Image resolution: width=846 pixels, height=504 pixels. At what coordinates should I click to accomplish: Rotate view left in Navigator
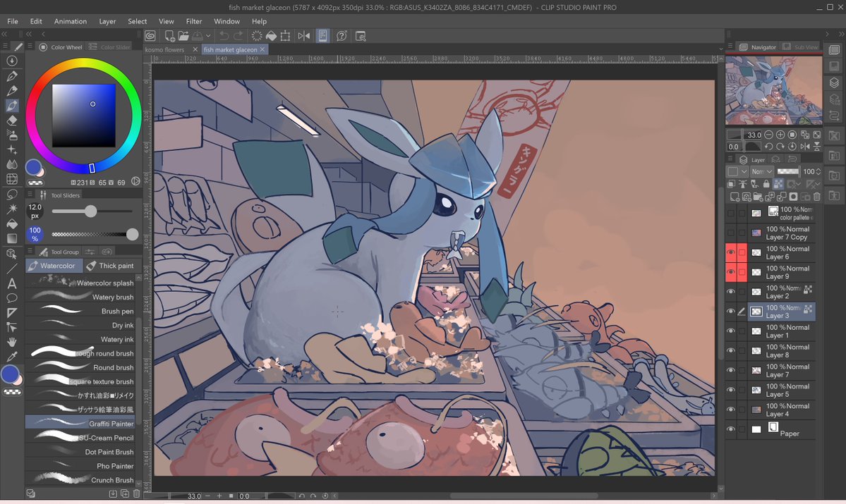tap(768, 147)
